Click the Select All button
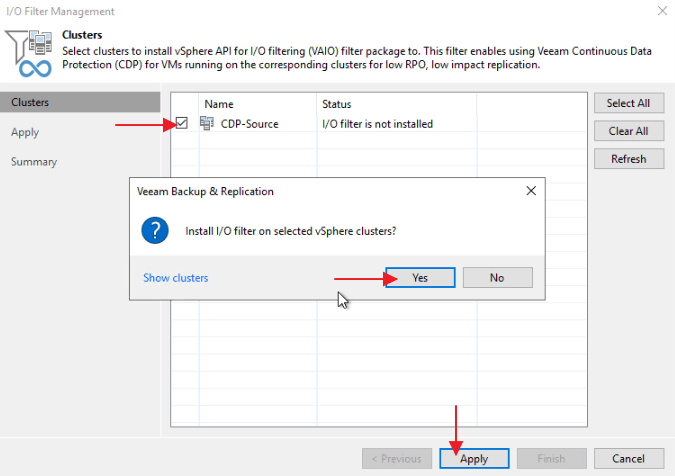 (629, 103)
